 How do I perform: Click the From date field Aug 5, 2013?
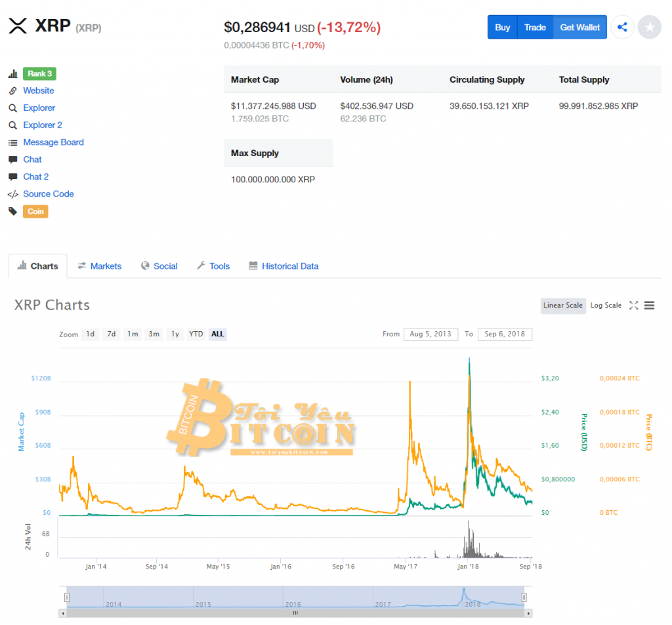(x=430, y=334)
